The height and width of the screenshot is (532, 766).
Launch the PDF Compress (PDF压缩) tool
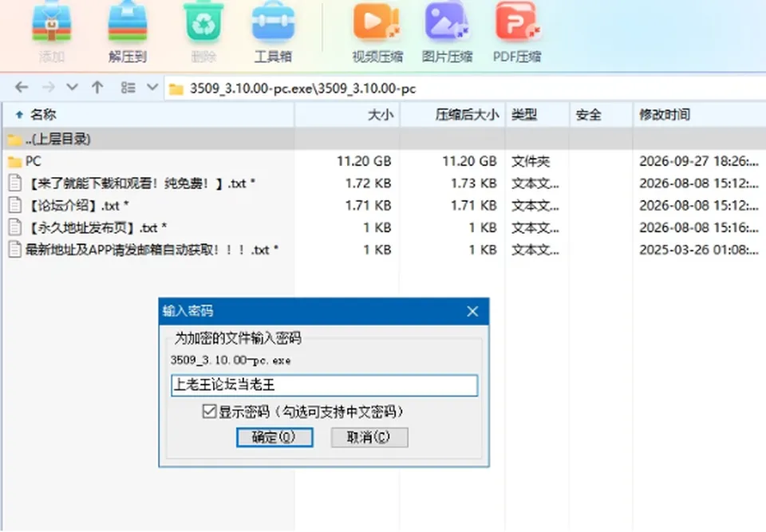pyautogui.click(x=518, y=22)
